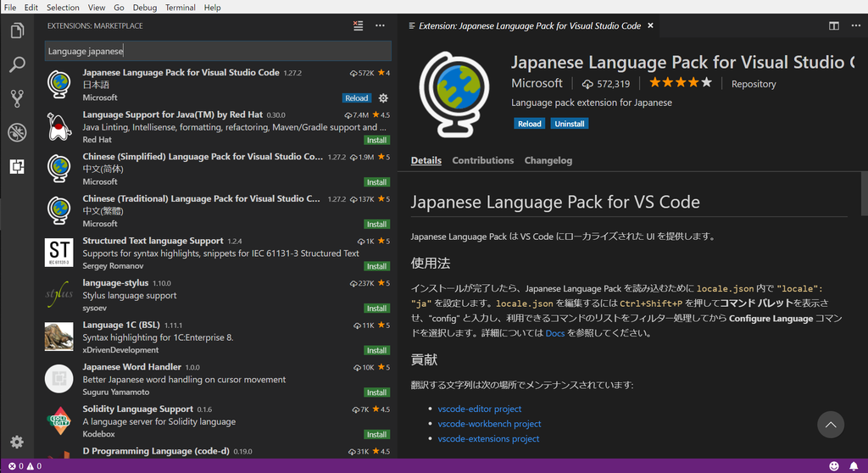Open the Go menu
Screen dimensions: 868x473
119,7
